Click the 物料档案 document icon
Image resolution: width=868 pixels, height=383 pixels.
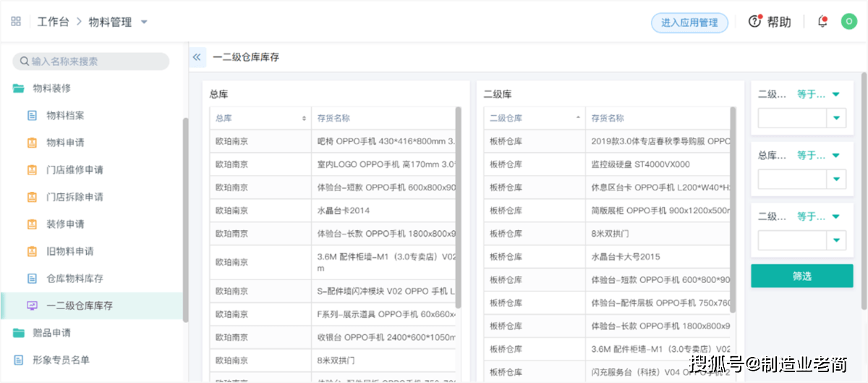[x=32, y=116]
